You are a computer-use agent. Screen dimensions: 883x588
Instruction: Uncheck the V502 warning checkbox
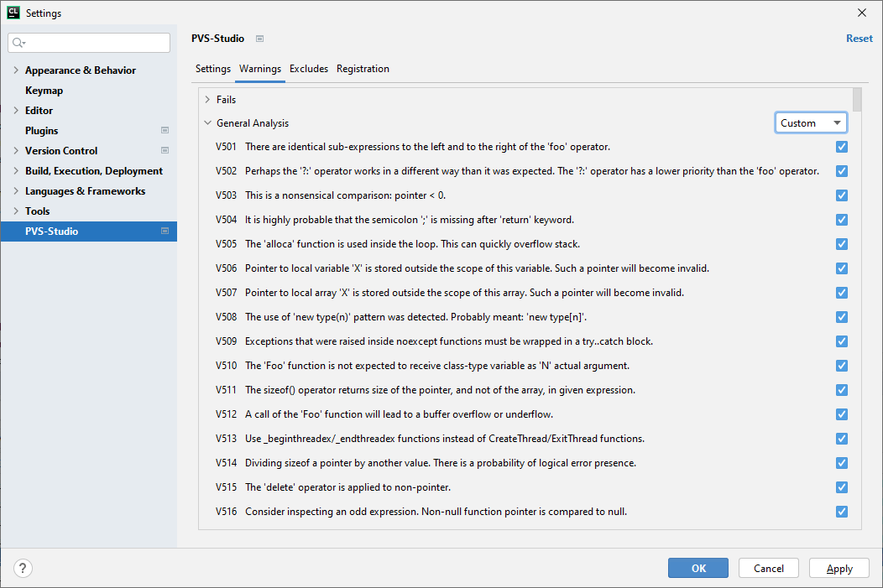point(842,171)
